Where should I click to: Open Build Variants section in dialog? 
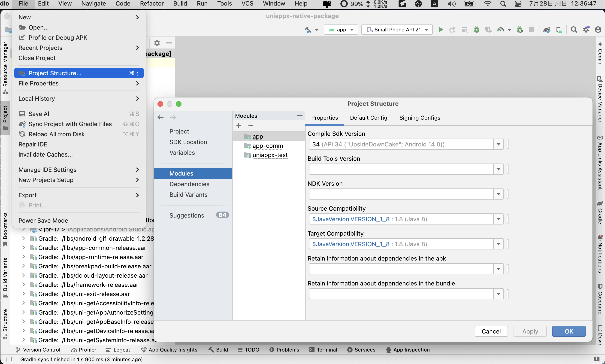pos(188,194)
